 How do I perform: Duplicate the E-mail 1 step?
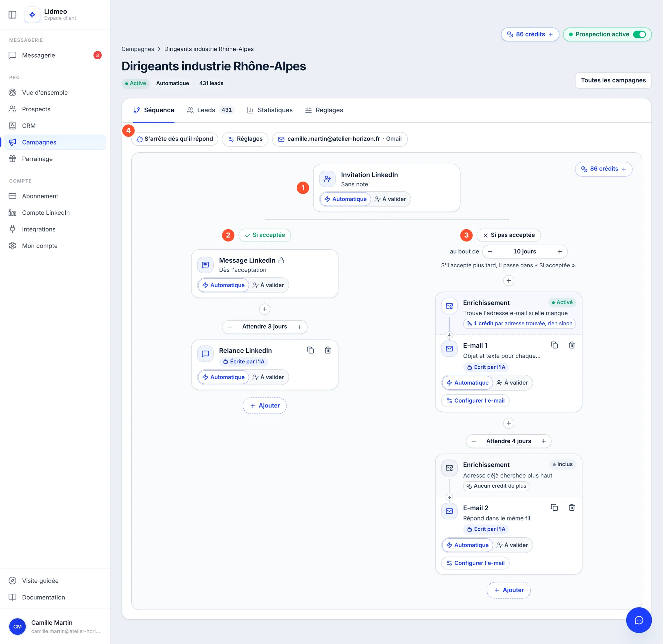554,345
